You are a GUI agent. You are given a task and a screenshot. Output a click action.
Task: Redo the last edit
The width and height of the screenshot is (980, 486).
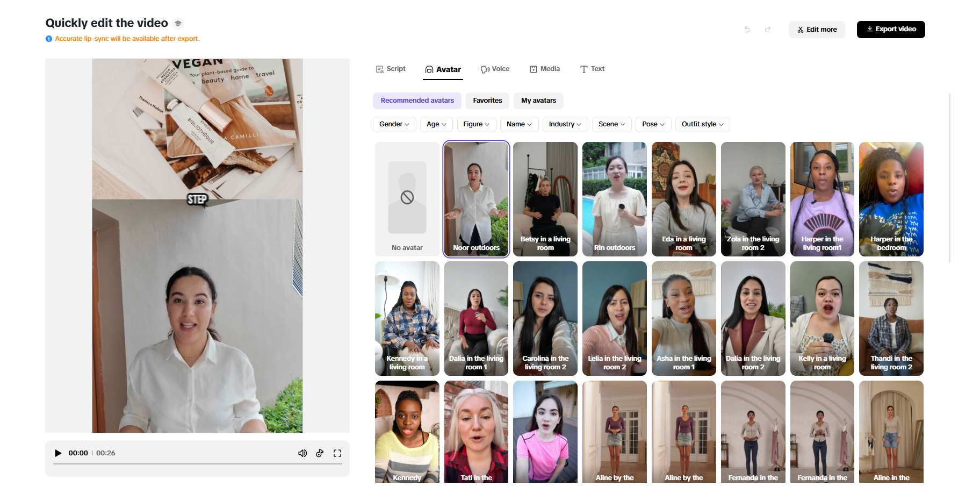click(767, 30)
